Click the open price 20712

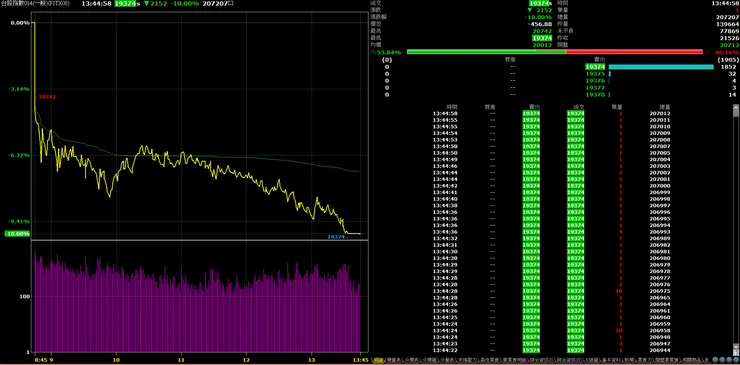click(730, 45)
